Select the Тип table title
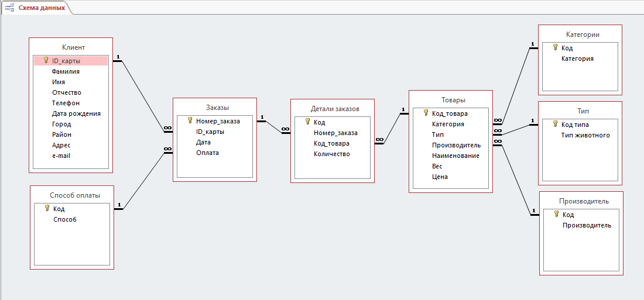 (583, 111)
